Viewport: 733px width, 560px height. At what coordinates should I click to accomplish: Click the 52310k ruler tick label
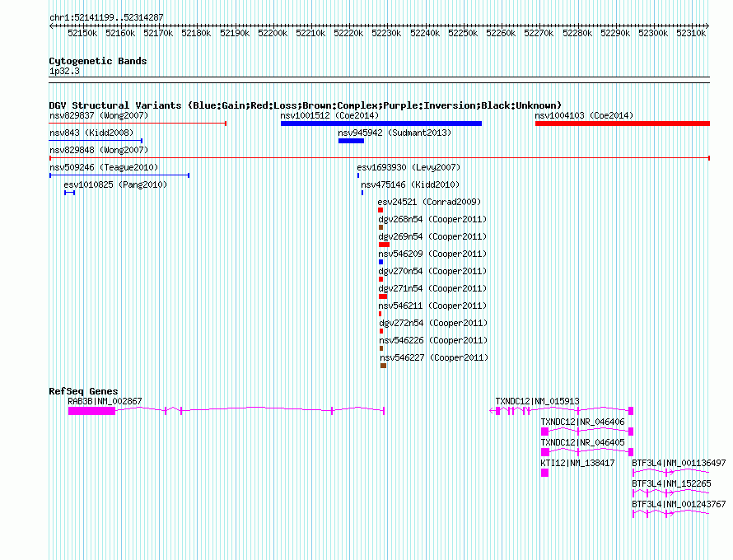coord(691,33)
